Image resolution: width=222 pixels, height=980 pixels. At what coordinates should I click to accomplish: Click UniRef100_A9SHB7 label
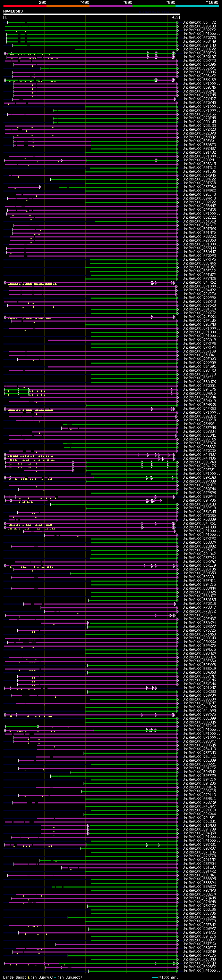click(x=199, y=148)
